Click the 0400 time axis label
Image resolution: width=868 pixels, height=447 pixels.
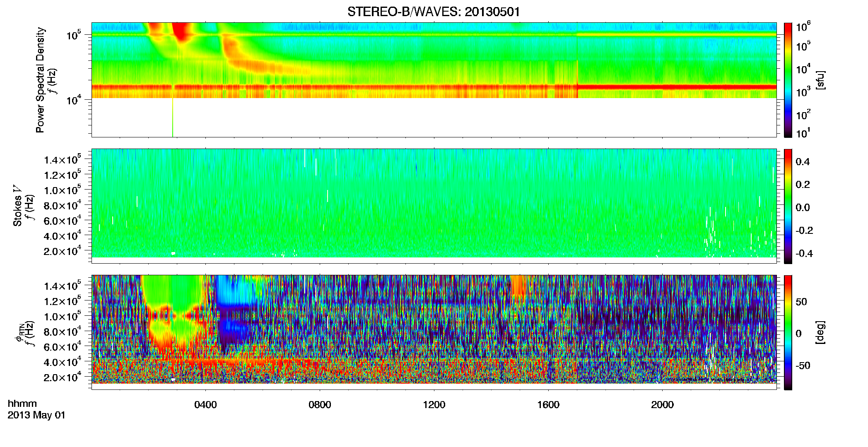[205, 404]
